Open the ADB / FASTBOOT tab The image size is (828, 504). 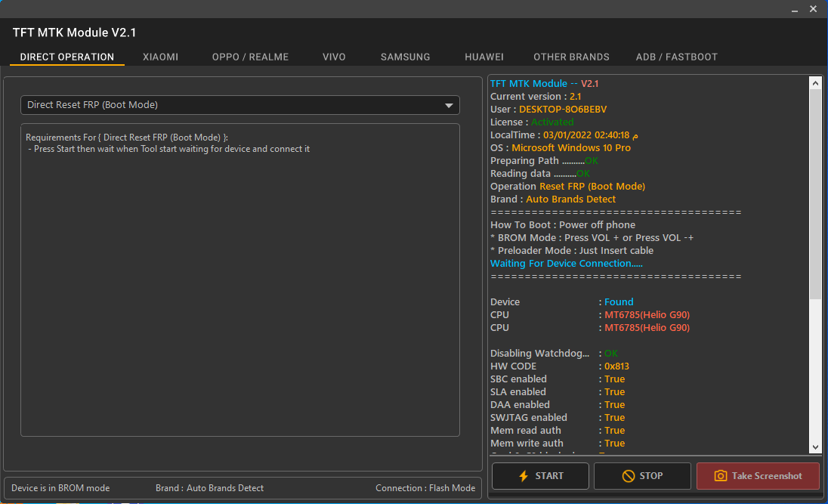coord(676,57)
